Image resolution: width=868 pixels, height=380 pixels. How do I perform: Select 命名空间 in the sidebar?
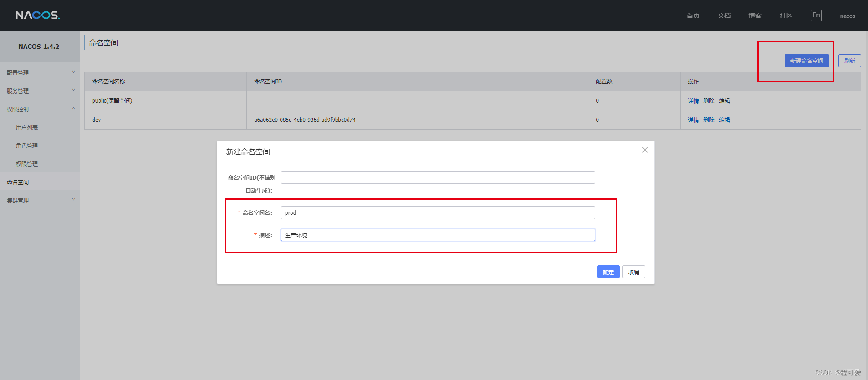tap(40, 182)
